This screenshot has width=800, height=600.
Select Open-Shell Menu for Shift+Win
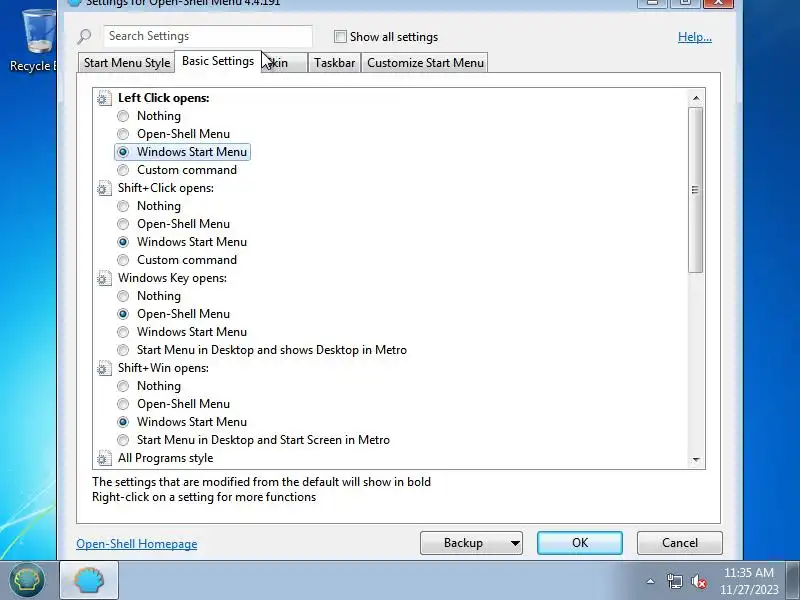(x=123, y=404)
